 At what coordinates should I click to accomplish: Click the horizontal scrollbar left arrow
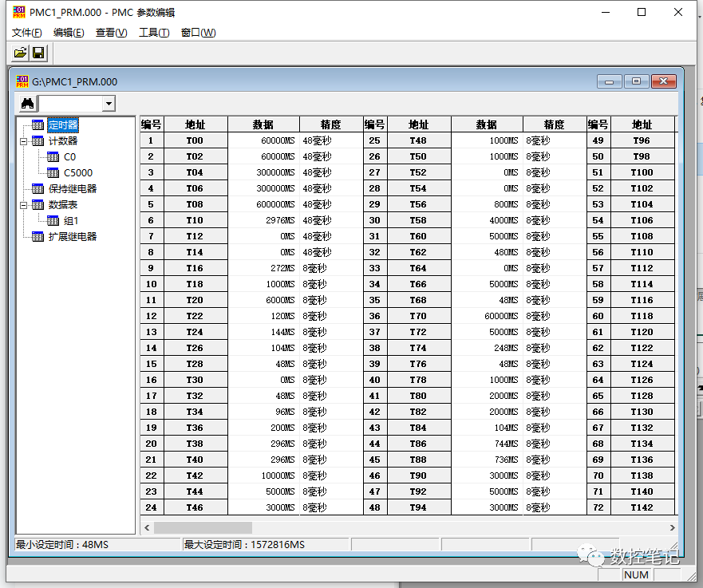coord(146,528)
